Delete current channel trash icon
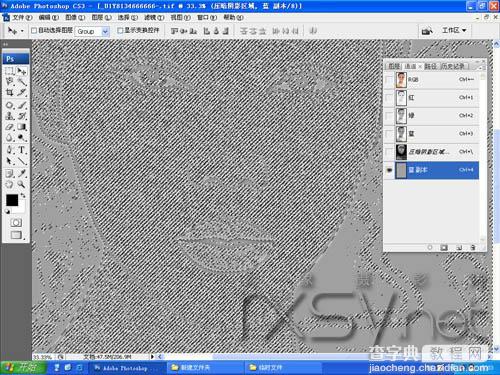This screenshot has height=375, width=500. pos(473,247)
